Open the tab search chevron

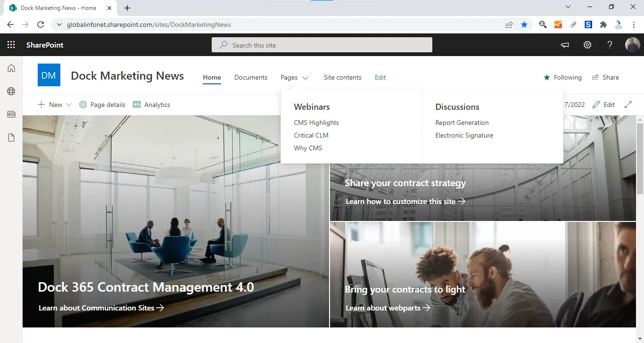tap(568, 7)
